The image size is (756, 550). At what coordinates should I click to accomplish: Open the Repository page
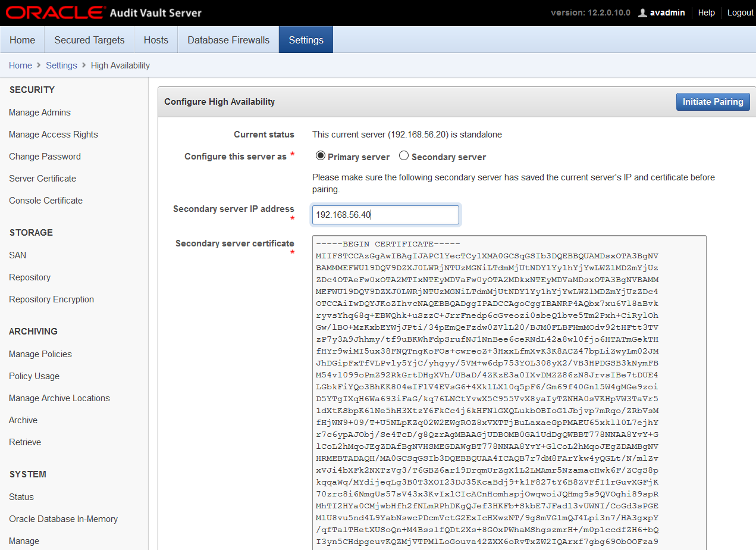pyautogui.click(x=30, y=277)
